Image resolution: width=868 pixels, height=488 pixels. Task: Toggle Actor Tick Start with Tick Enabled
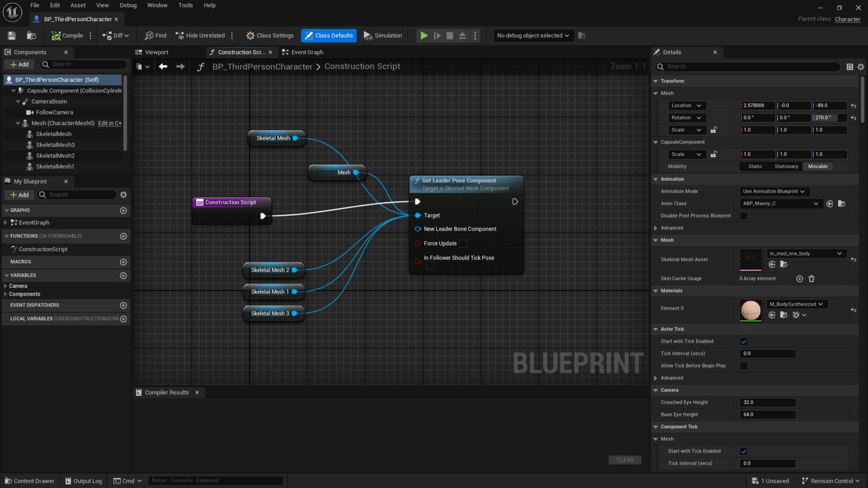tap(744, 342)
